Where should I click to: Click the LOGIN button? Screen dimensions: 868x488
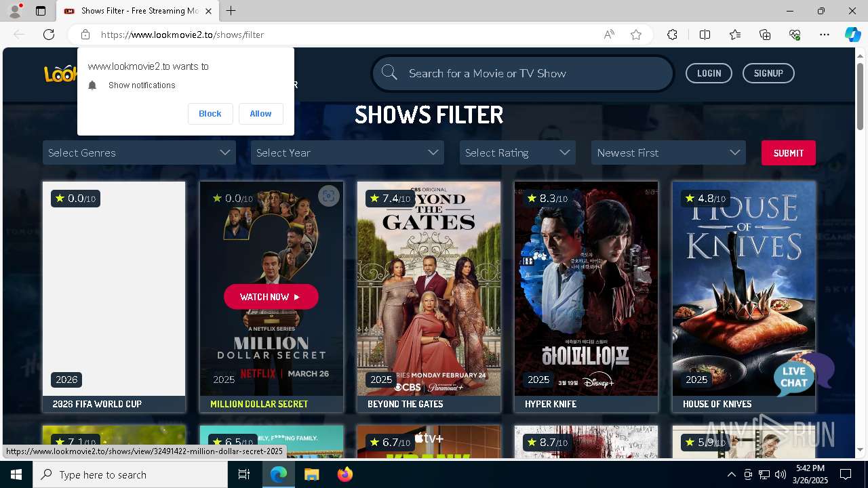[709, 73]
